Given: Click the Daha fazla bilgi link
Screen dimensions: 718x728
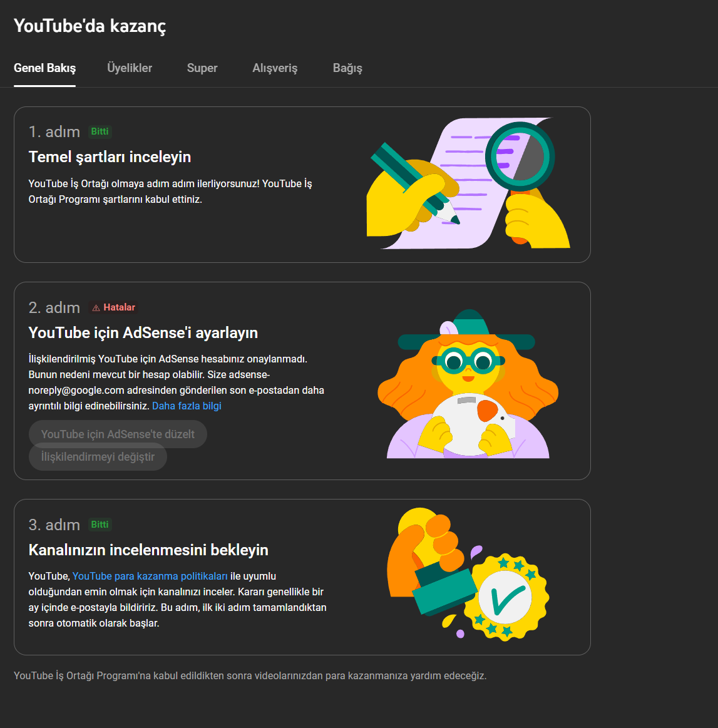Looking at the screenshot, I should tap(187, 406).
